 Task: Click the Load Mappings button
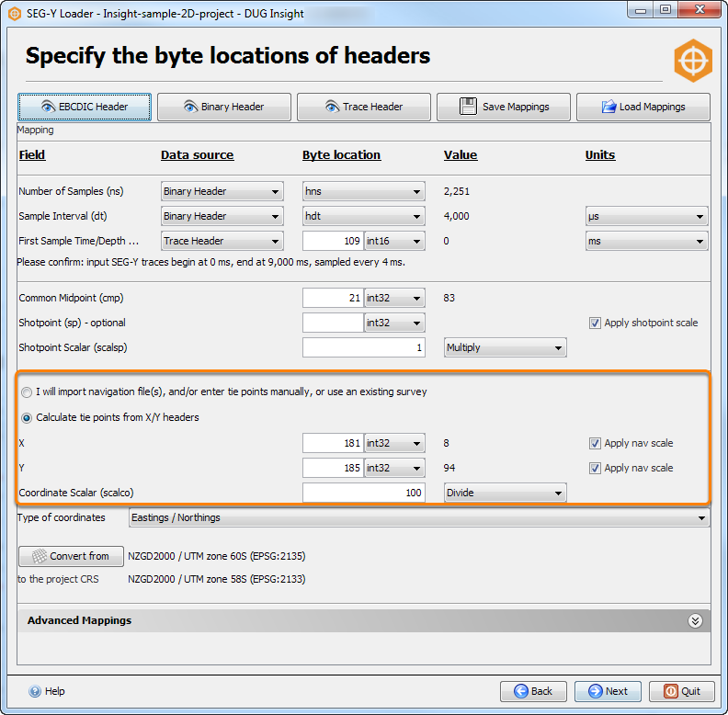click(x=643, y=107)
